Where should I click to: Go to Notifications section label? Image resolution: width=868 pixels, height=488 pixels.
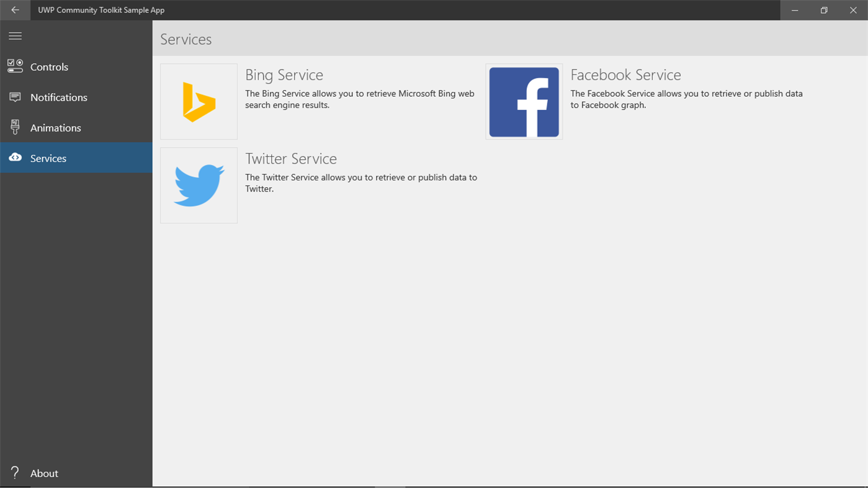59,97
